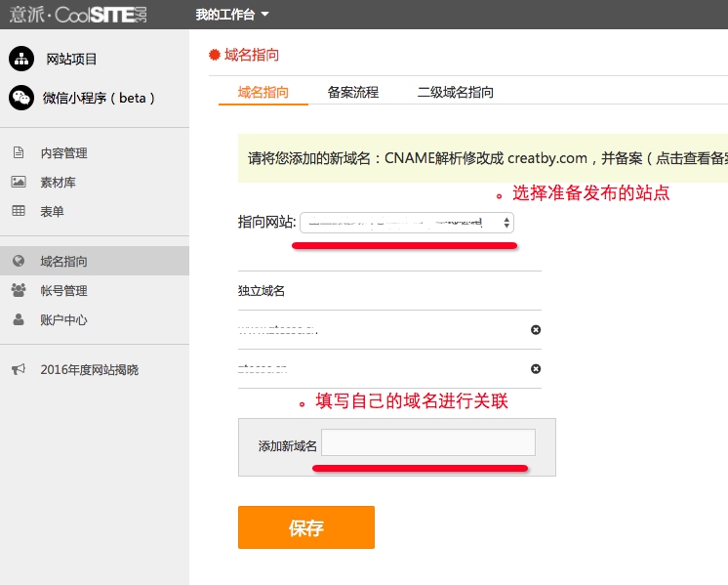Click the 账户中心 user icon
The height and width of the screenshot is (585, 728).
[x=19, y=319]
